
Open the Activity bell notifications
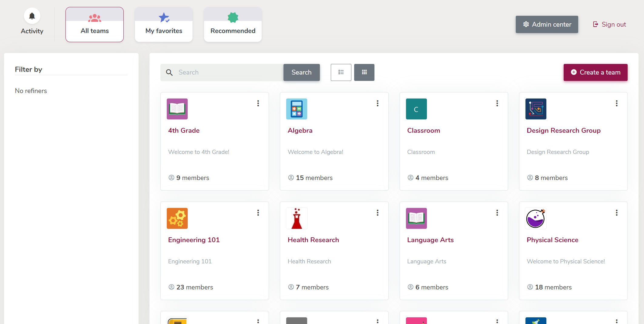[32, 16]
